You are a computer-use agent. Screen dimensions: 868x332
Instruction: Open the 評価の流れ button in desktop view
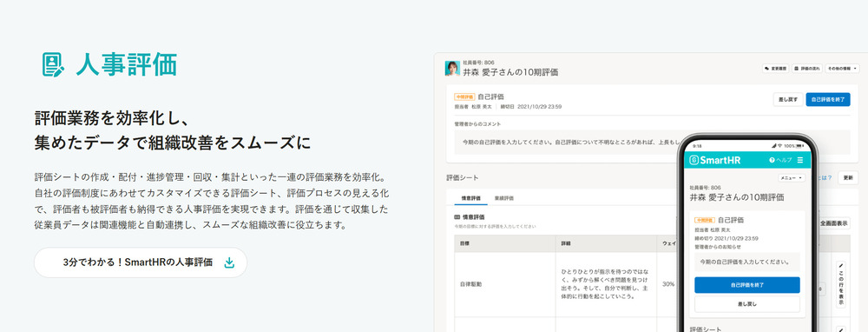click(x=806, y=69)
